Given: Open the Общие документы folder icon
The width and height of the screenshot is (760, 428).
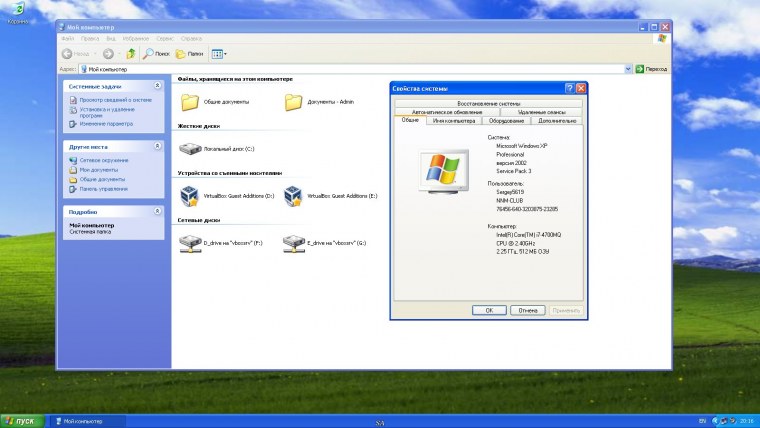Looking at the screenshot, I should (x=189, y=102).
